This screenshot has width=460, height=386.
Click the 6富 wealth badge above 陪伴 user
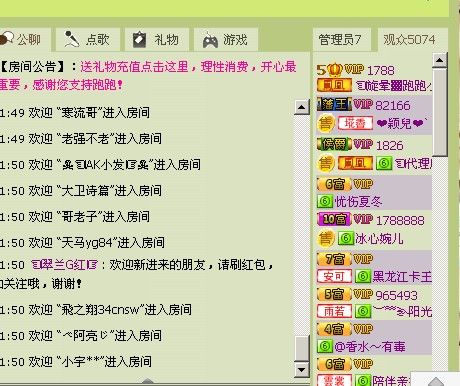pyautogui.click(x=334, y=364)
